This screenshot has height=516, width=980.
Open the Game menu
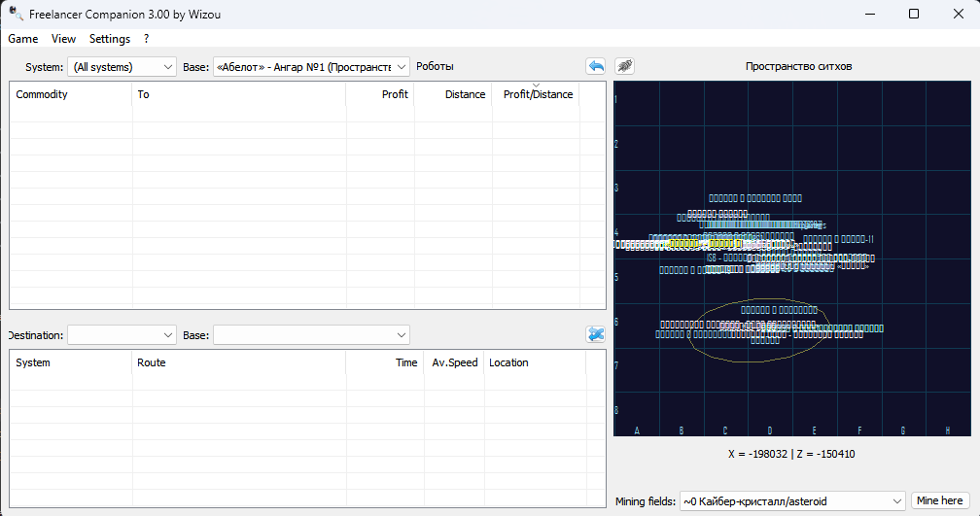point(23,39)
